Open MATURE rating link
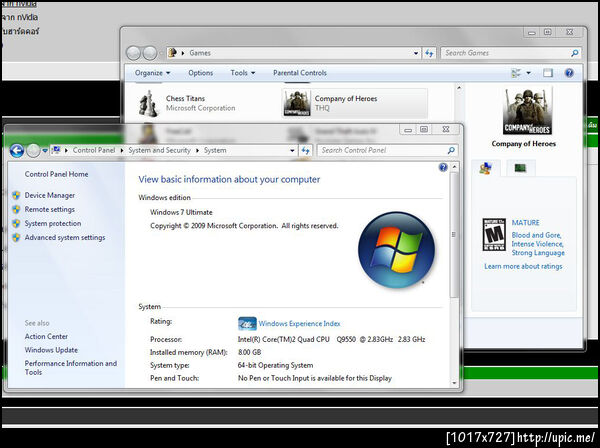The height and width of the screenshot is (448, 600). click(x=525, y=223)
